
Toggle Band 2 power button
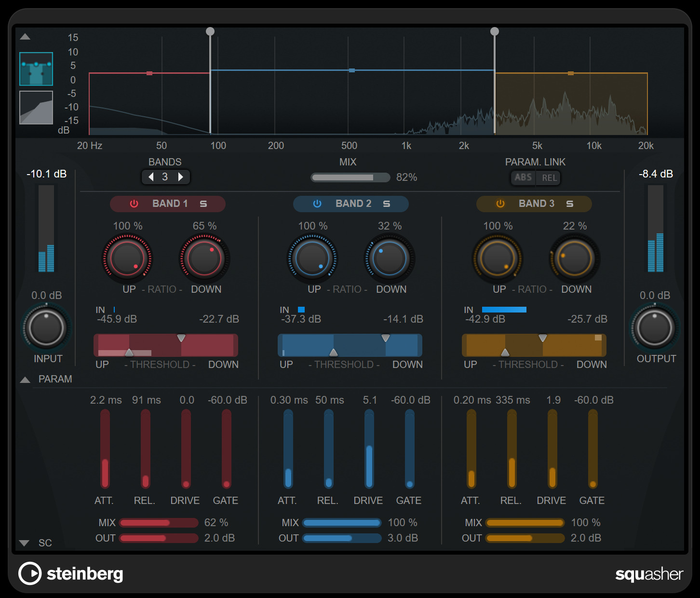click(x=317, y=204)
